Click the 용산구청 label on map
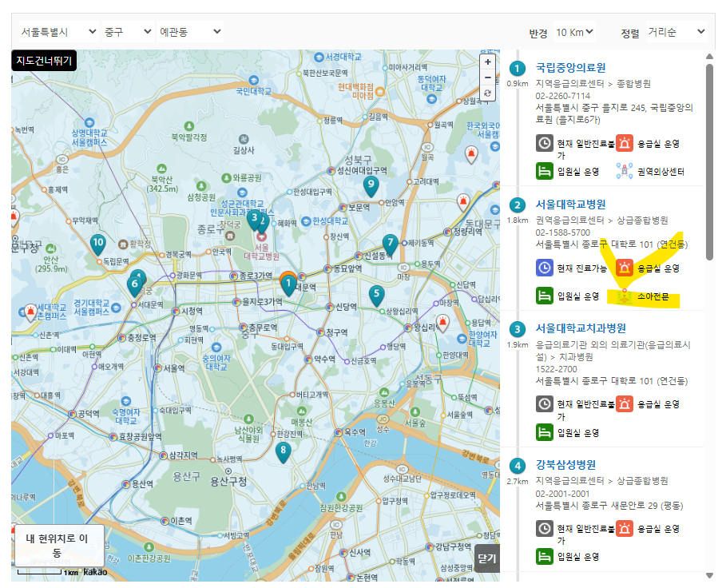Screen dimensions: 726x588 tap(228, 482)
